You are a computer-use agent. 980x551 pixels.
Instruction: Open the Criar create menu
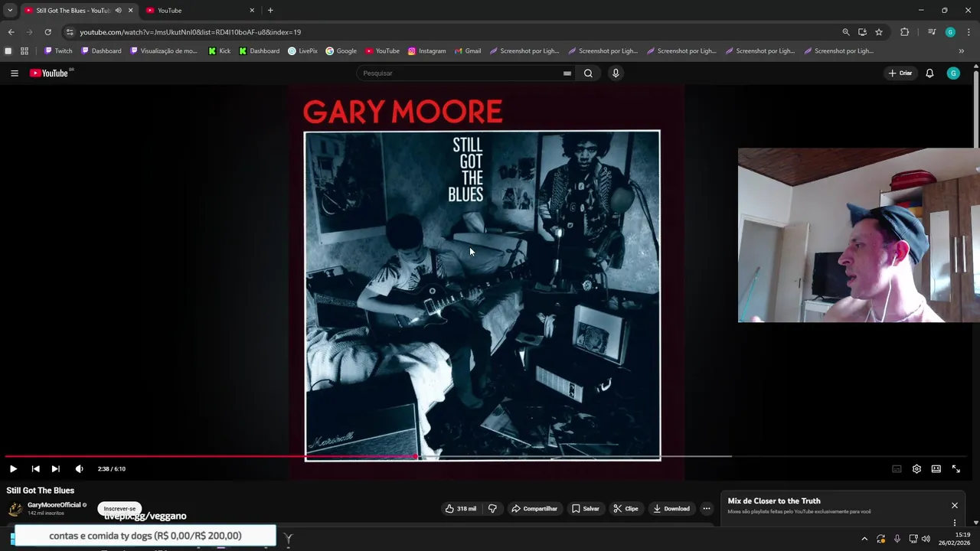900,73
